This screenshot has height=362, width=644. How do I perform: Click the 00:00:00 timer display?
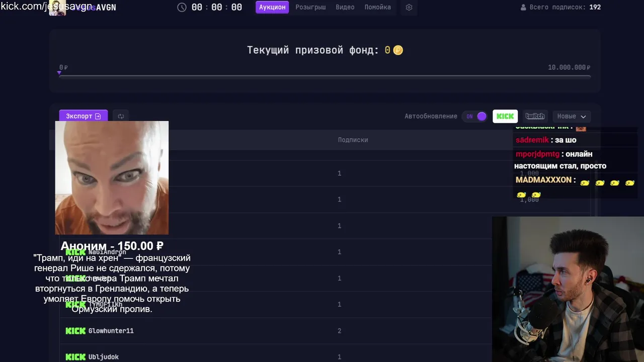pos(217,8)
